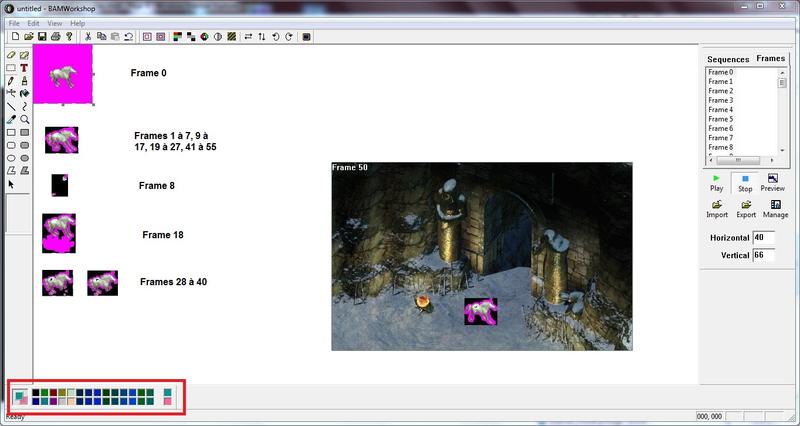Click the Copy icon in the toolbar
The width and height of the screenshot is (800, 426).
(x=102, y=37)
